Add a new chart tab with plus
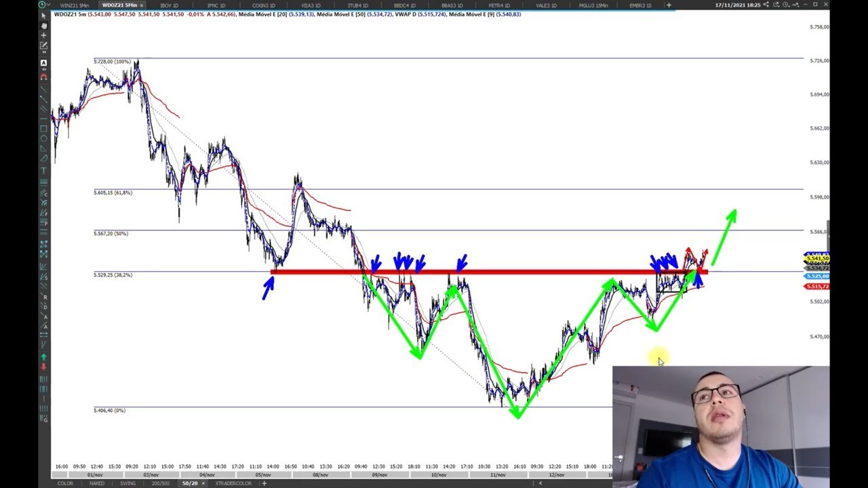This screenshot has height=488, width=868. click(669, 5)
